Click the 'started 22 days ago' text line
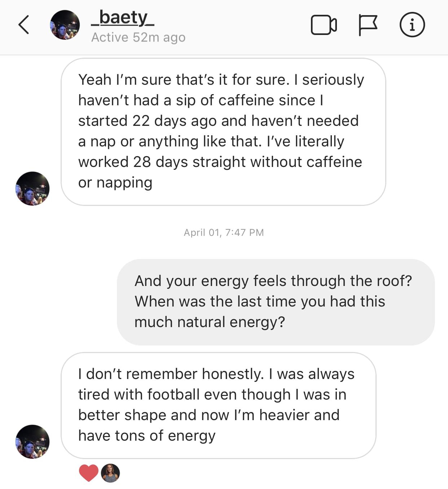 click(218, 121)
